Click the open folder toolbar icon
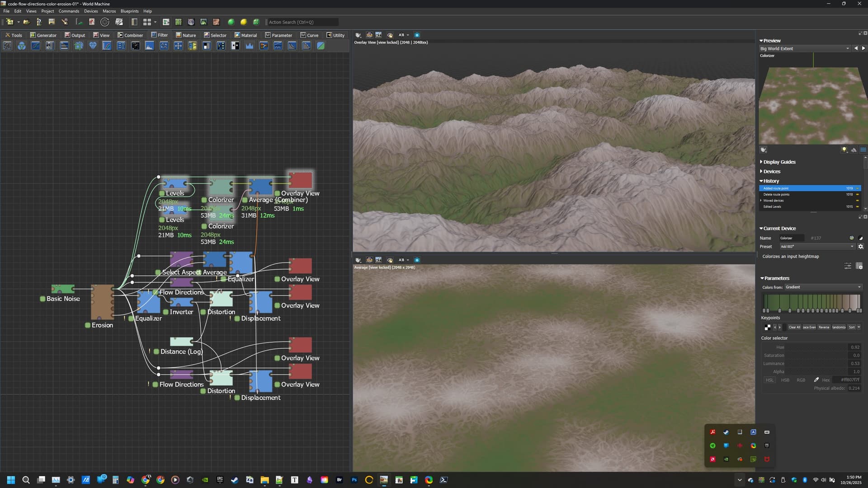 [26, 22]
